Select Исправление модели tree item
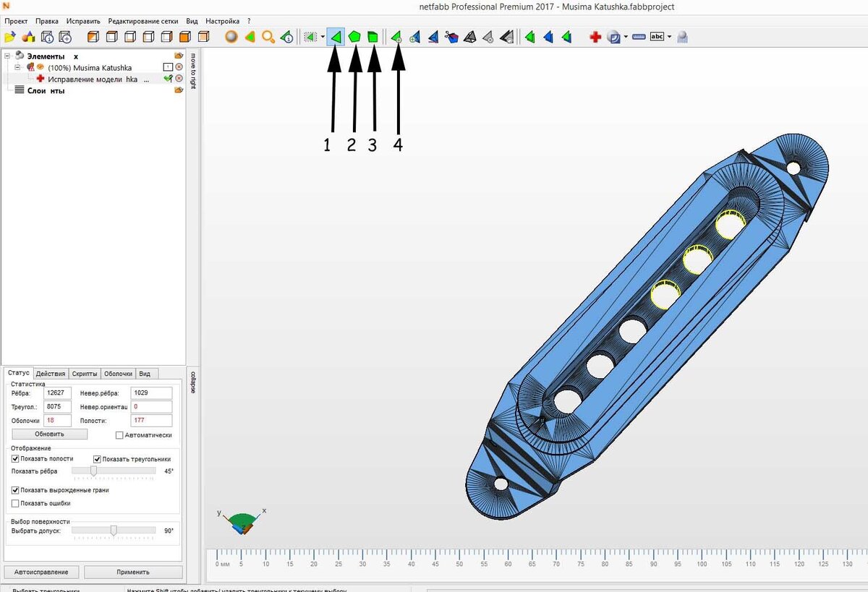 (x=93, y=80)
